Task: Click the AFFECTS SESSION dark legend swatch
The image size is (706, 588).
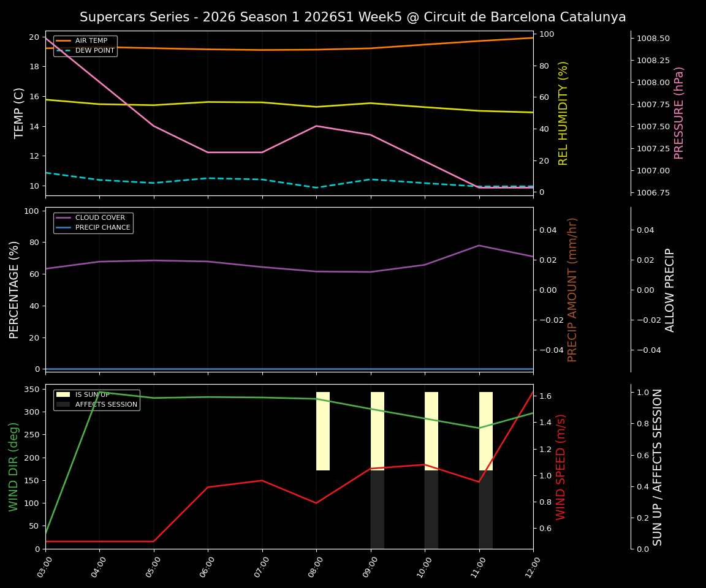Action: point(64,404)
